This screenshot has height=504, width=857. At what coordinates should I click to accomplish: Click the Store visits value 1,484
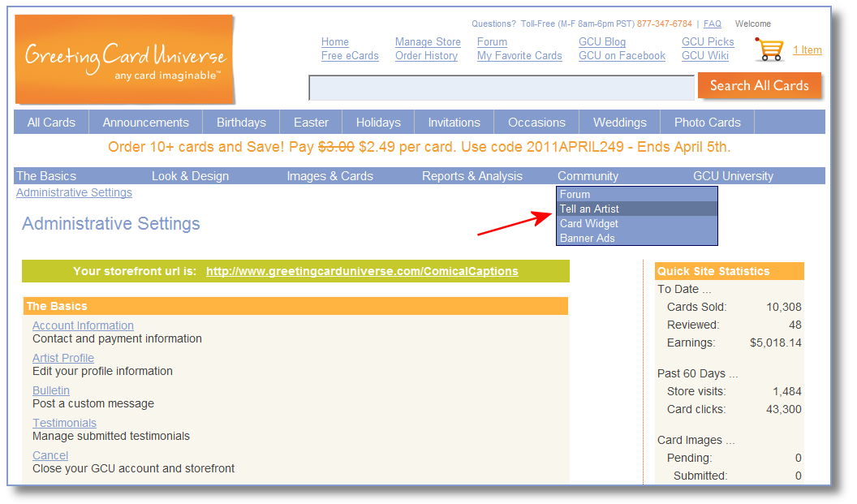point(787,391)
